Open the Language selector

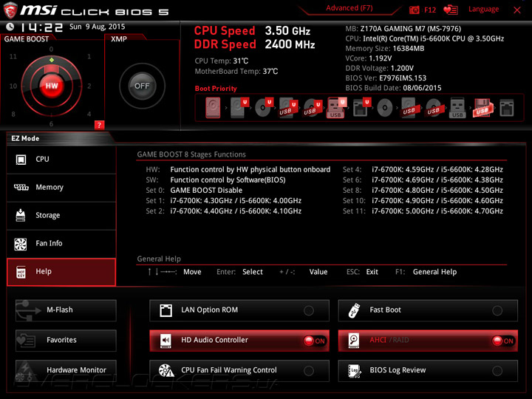coord(483,10)
